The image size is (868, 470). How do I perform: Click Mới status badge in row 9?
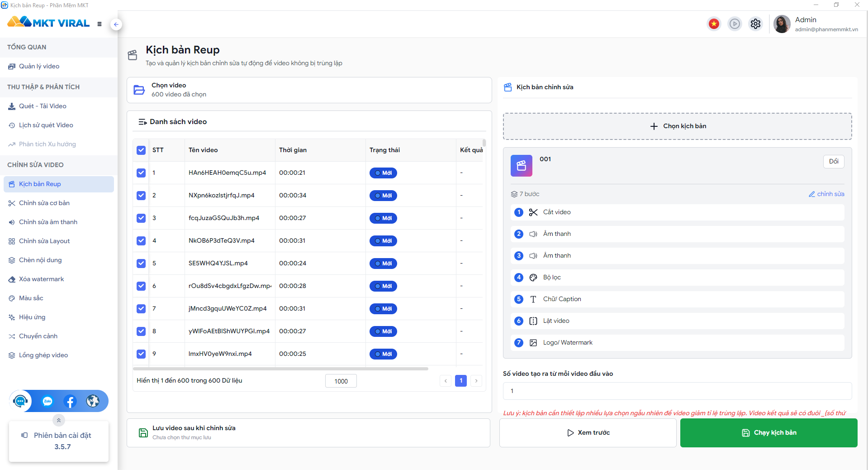point(383,354)
